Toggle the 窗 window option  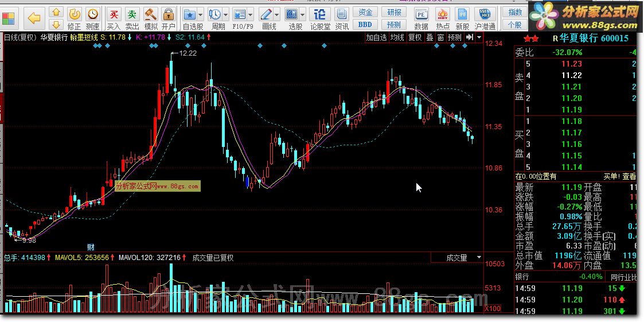click(440, 37)
